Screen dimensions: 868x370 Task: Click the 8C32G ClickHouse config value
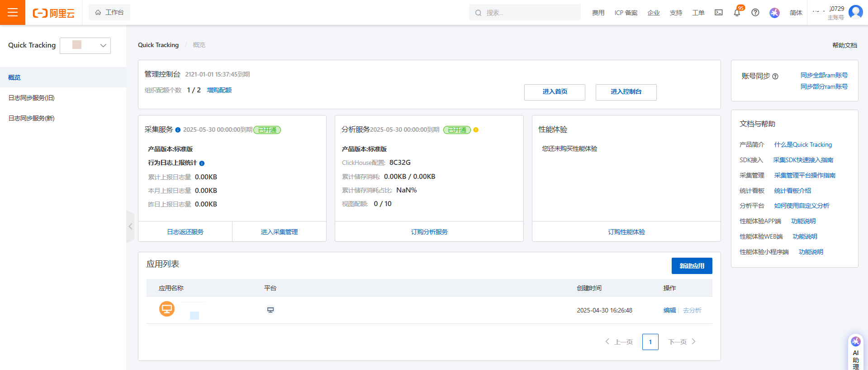[400, 163]
